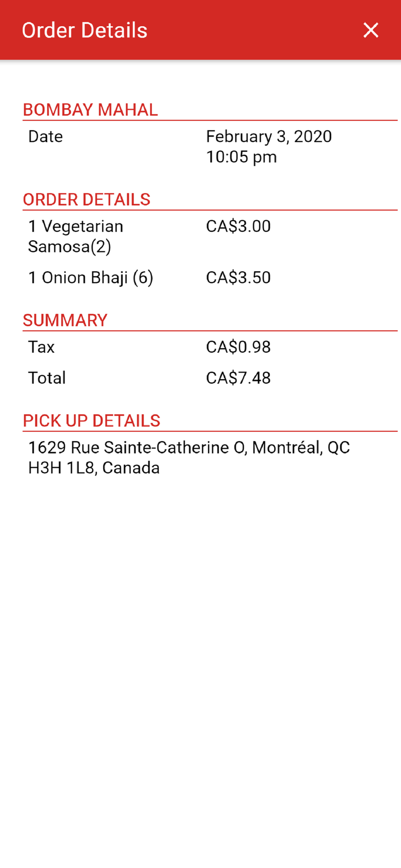Image resolution: width=401 pixels, height=868 pixels.
Task: Select the Vegetarian Samosa(2) item
Action: pos(76,237)
